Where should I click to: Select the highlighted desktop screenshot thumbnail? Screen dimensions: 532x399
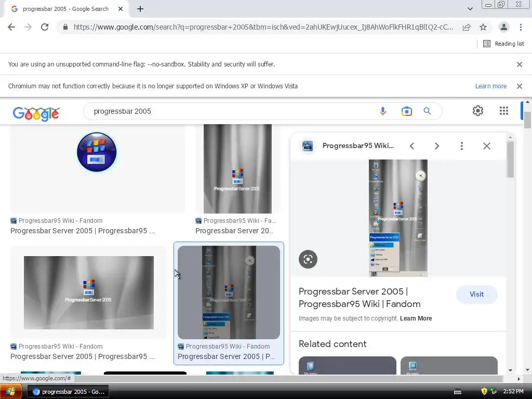pyautogui.click(x=229, y=292)
